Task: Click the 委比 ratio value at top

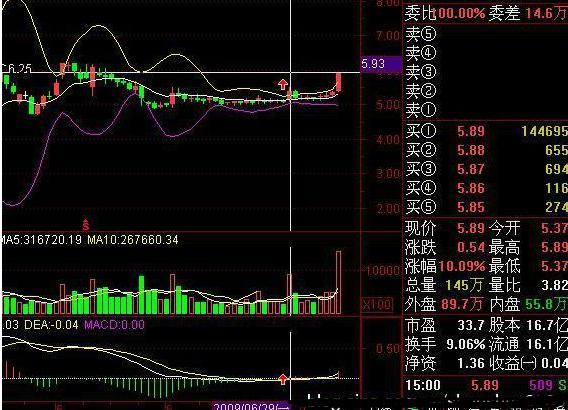Action: (459, 14)
